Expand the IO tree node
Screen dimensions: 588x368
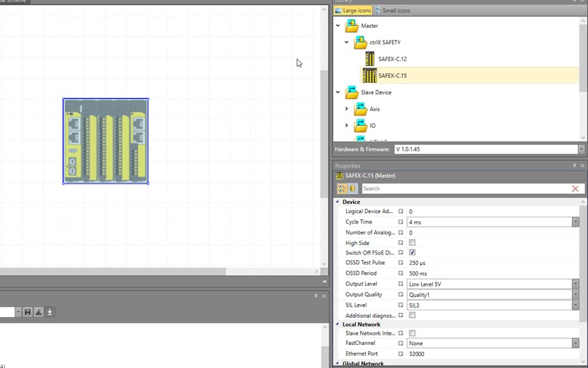[347, 126]
